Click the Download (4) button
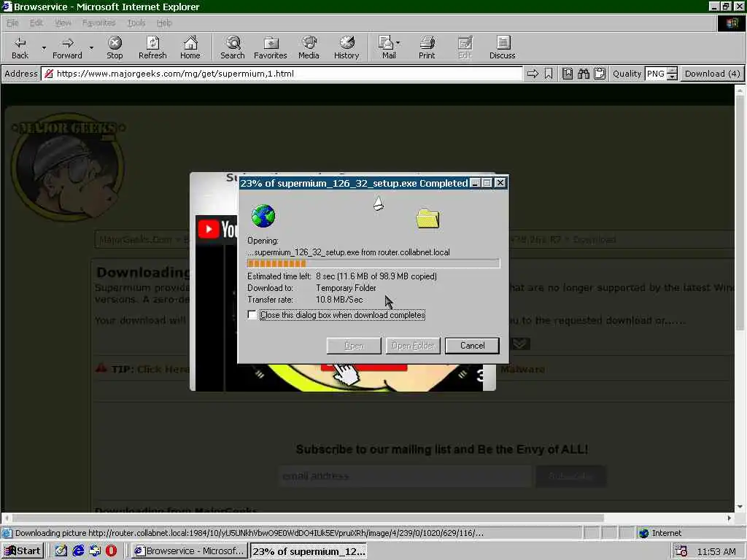This screenshot has height=560, width=747. [712, 74]
